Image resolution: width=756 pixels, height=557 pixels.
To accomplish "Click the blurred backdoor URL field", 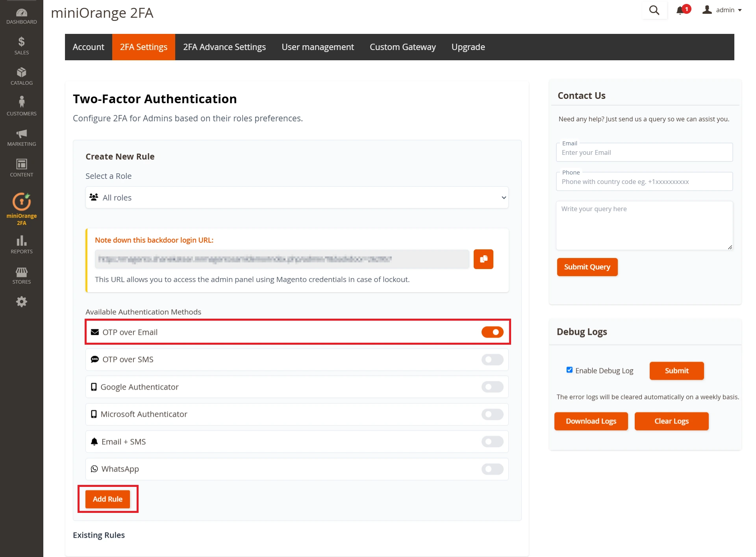I will point(282,259).
